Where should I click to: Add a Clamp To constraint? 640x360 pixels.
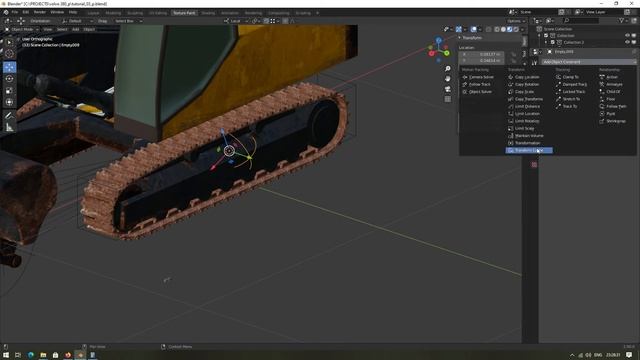567,77
